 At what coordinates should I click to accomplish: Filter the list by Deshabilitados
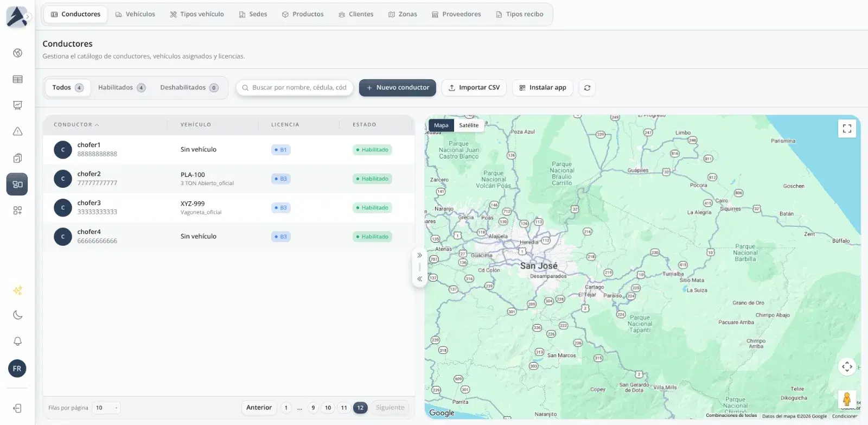coord(189,87)
